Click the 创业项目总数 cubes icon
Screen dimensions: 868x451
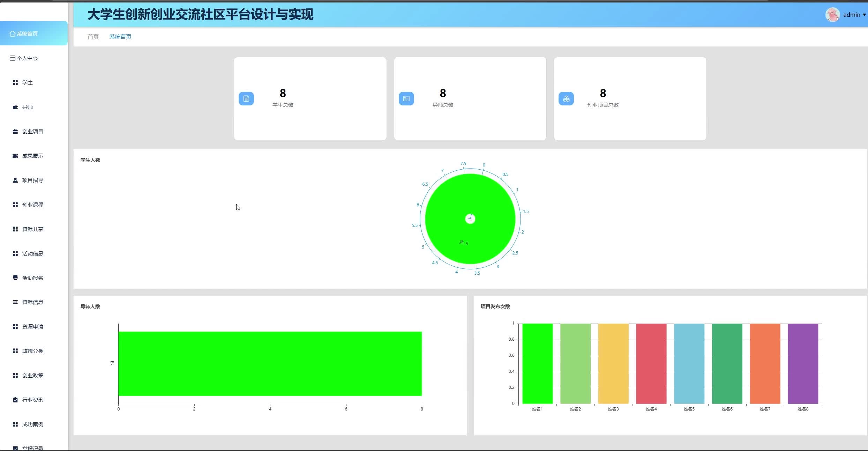click(566, 99)
